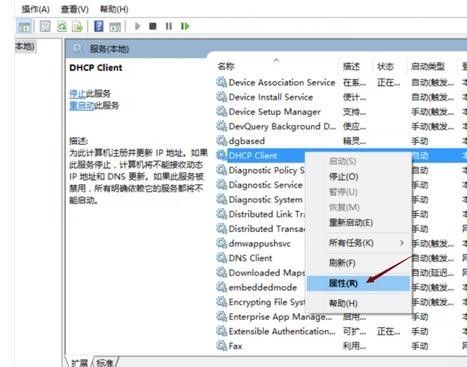
Task: Click gear icon beside Device Install Service
Action: pos(221,97)
